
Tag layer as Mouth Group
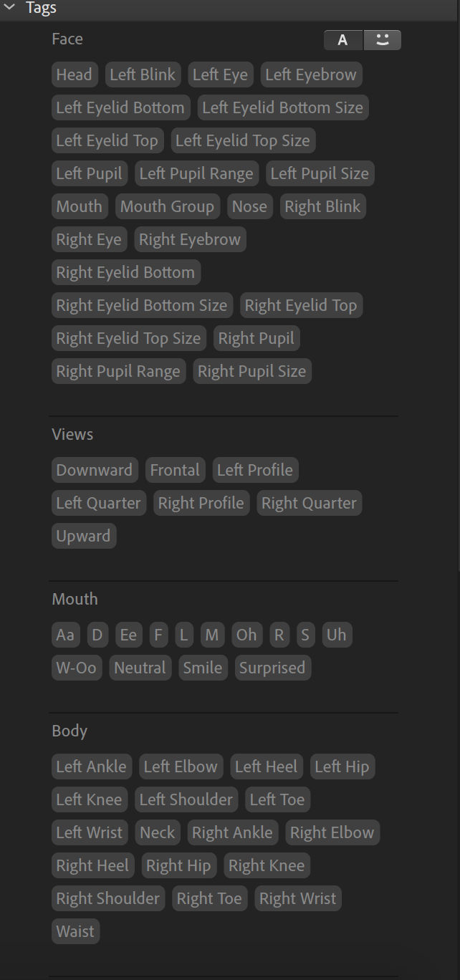click(167, 206)
